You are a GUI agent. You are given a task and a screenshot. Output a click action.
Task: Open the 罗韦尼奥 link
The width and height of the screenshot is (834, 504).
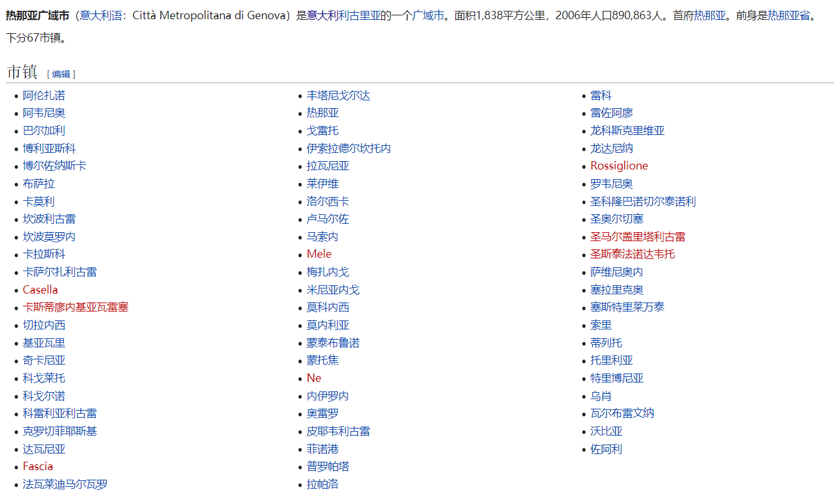click(611, 184)
